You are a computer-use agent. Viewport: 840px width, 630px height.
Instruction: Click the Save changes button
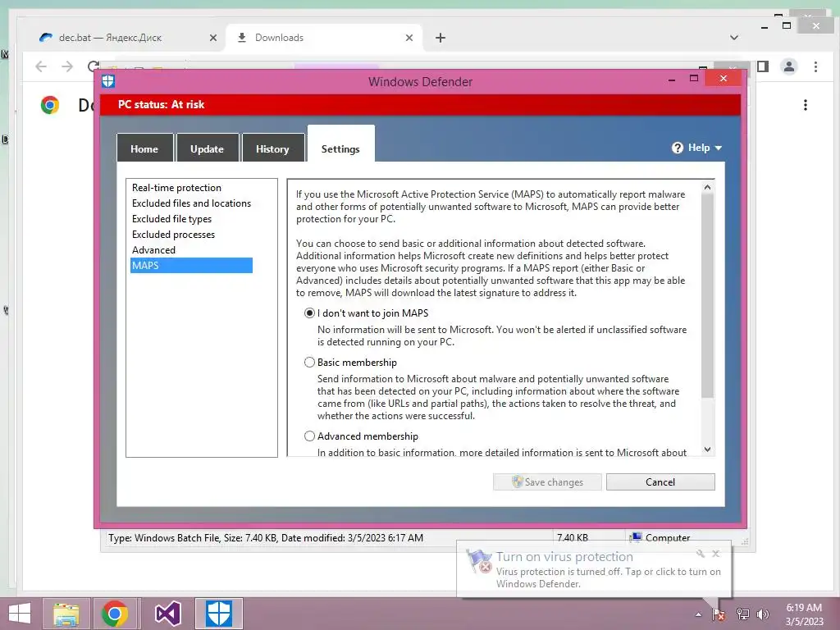[547, 482]
